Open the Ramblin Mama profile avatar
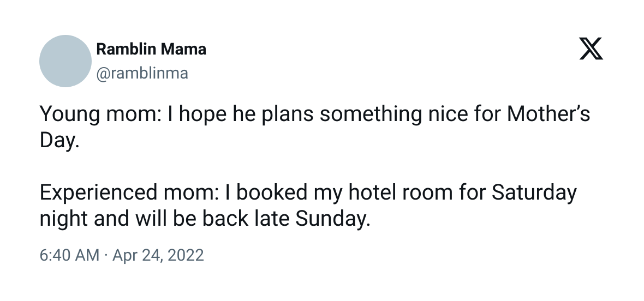 pos(65,61)
